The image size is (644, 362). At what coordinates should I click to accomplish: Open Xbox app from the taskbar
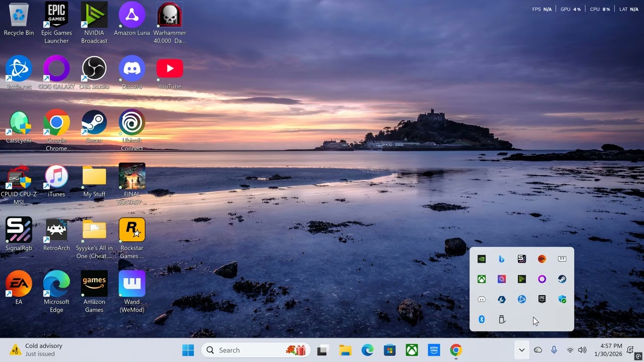412,350
